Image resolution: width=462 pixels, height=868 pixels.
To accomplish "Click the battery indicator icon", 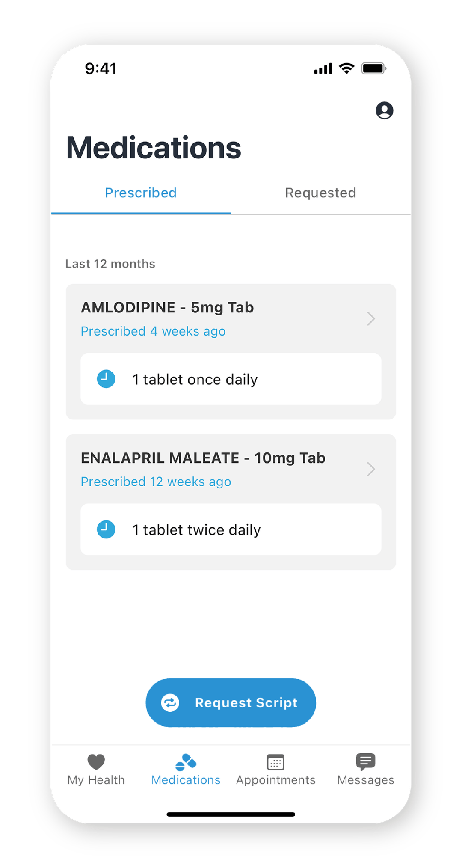I will point(373,68).
